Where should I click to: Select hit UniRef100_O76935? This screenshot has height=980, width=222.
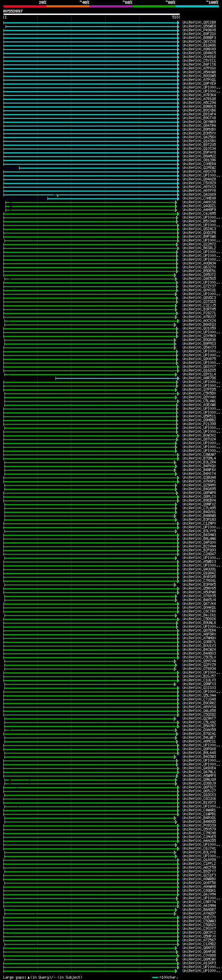pos(199,596)
